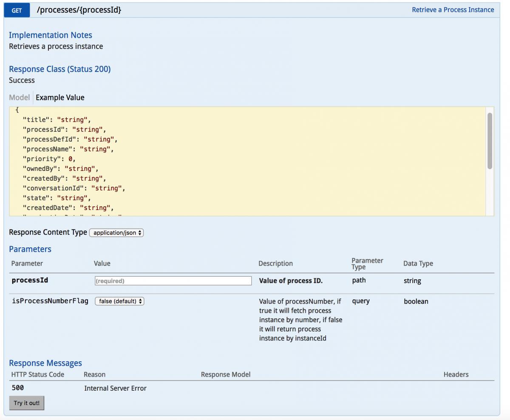This screenshot has width=510, height=420.
Task: Click the Retrieve a Process Instance link
Action: 453,10
